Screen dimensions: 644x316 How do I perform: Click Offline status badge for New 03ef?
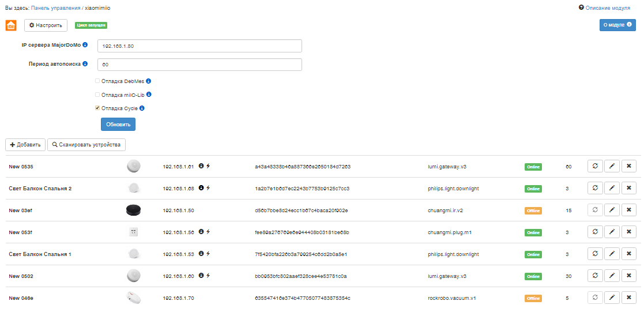pos(533,210)
